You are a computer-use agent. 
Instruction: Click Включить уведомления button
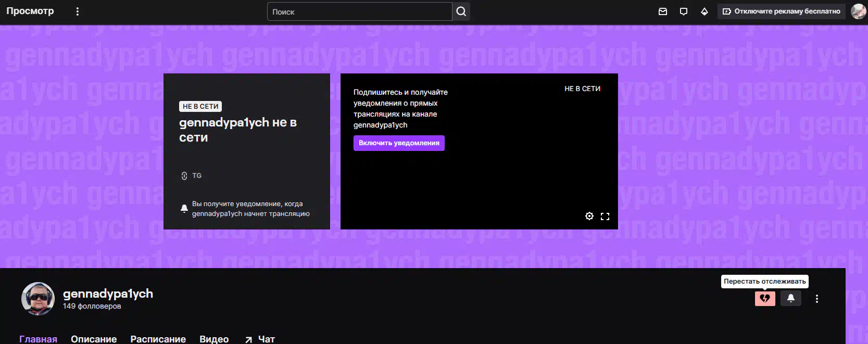pyautogui.click(x=399, y=143)
